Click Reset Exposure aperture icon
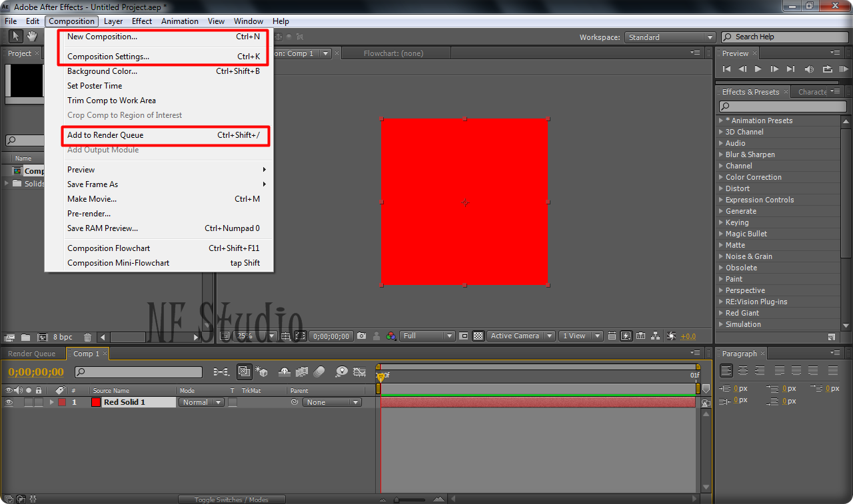Viewport: 853px width, 504px height. pyautogui.click(x=671, y=336)
